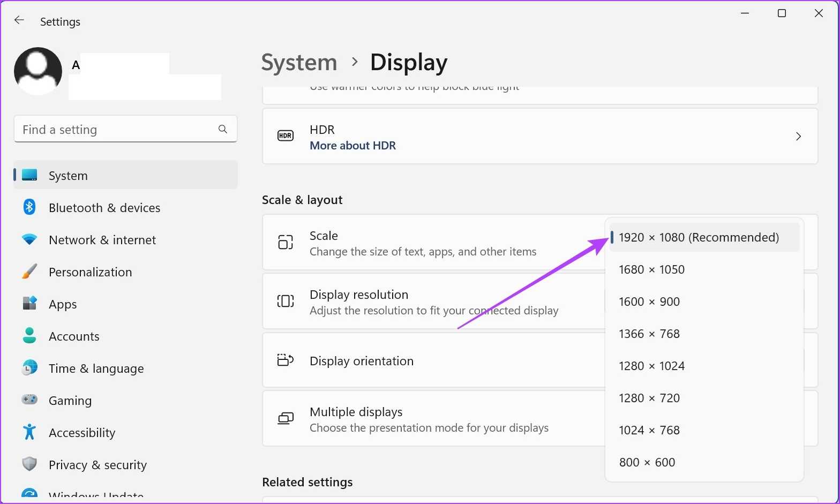Select 1920 × 1080 (Recommended) resolution
Screen dimensions: 840x504
[699, 237]
